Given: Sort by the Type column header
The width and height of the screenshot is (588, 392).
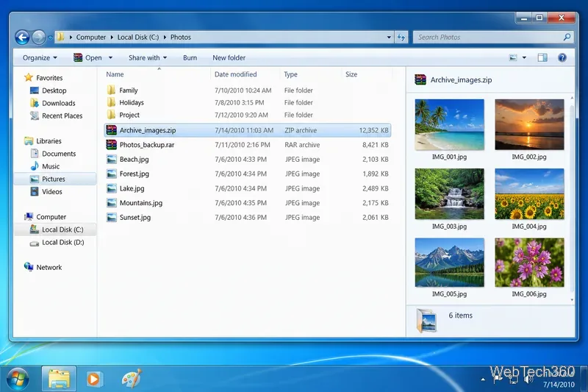Looking at the screenshot, I should click(290, 74).
